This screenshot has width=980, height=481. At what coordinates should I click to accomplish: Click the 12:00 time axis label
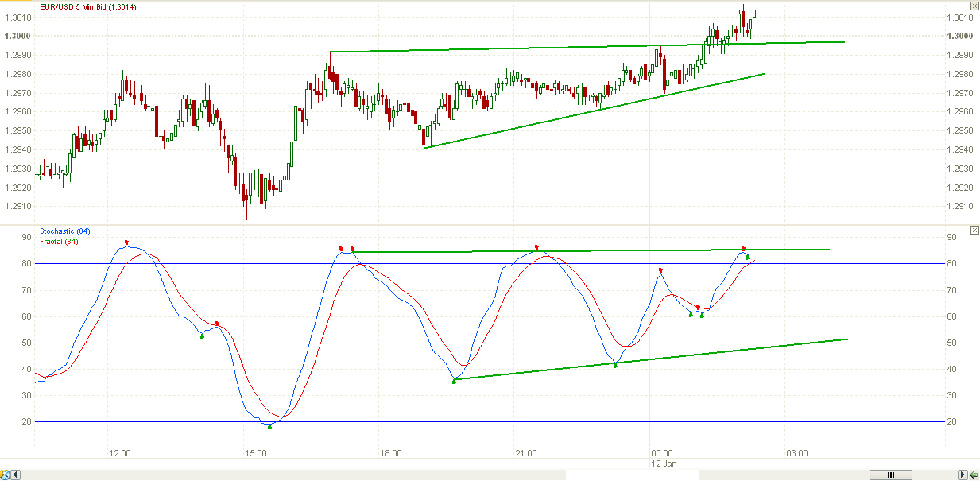120,454
